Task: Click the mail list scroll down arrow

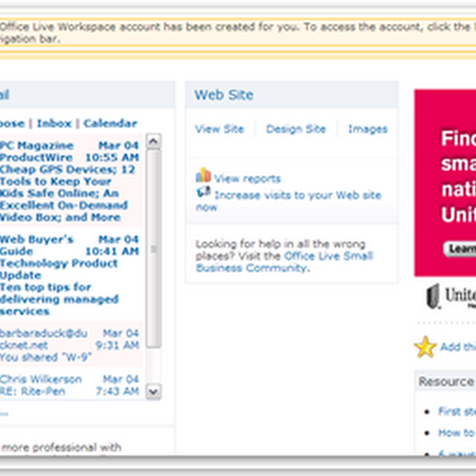Action: 154,392
